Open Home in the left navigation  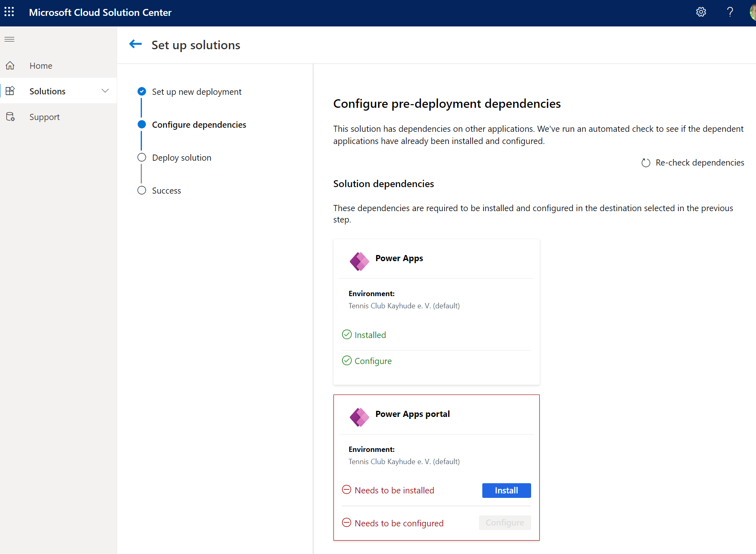[x=41, y=66]
